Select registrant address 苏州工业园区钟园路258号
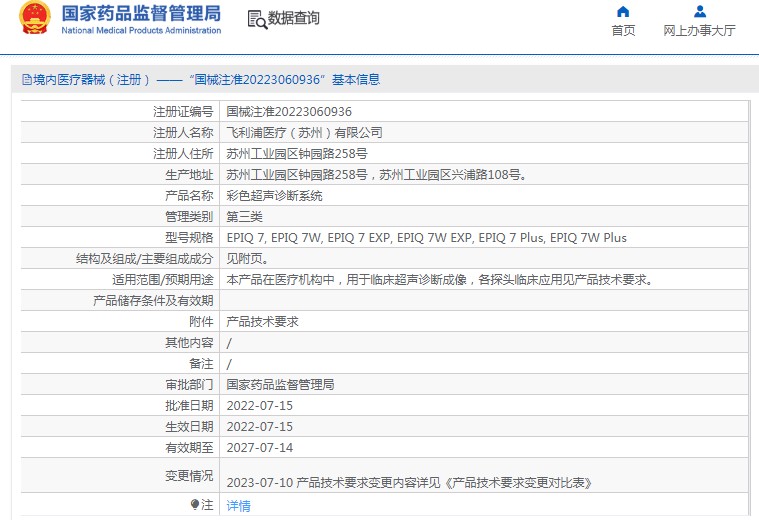Image resolution: width=759 pixels, height=520 pixels. point(297,154)
